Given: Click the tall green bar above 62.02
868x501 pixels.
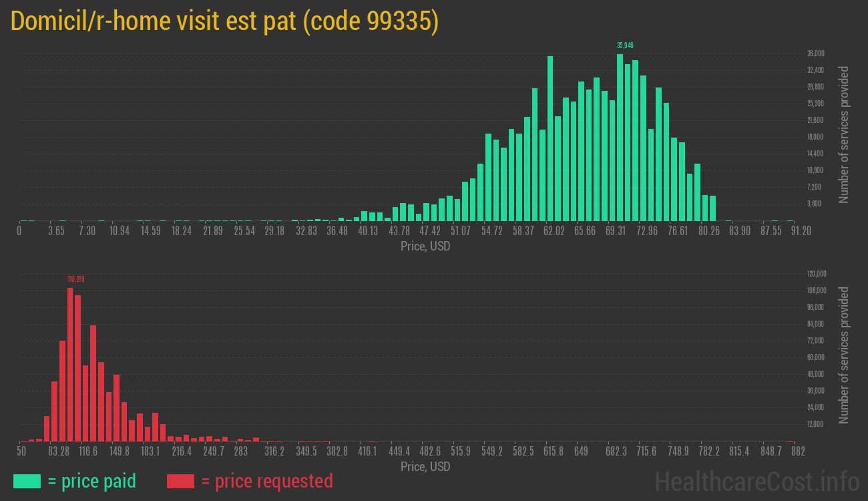Looking at the screenshot, I should click(x=550, y=138).
